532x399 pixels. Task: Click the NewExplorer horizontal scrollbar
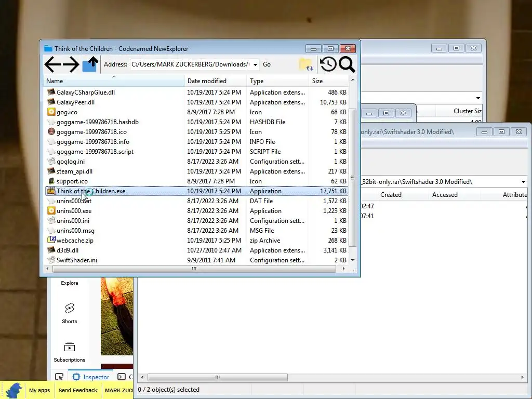click(194, 269)
